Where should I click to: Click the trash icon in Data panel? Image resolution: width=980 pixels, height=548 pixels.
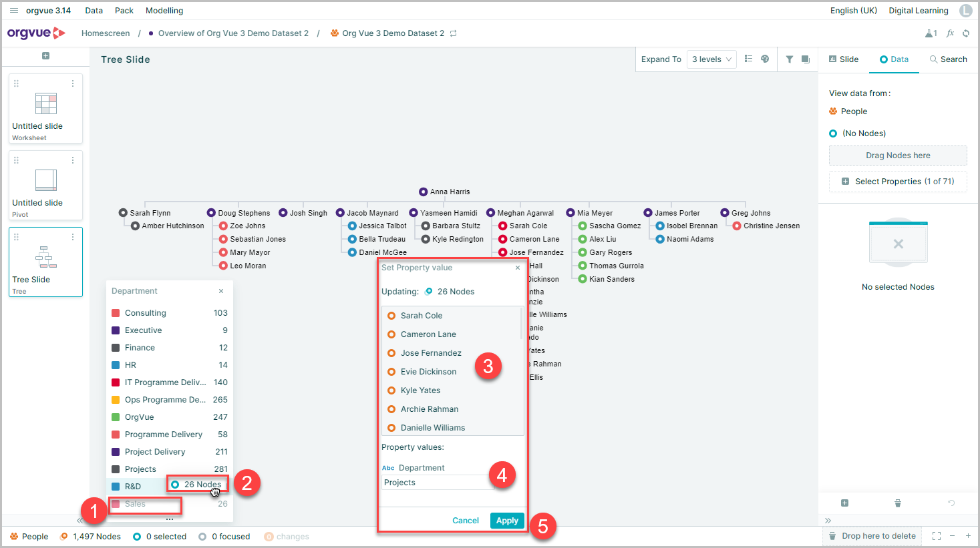[x=898, y=503]
